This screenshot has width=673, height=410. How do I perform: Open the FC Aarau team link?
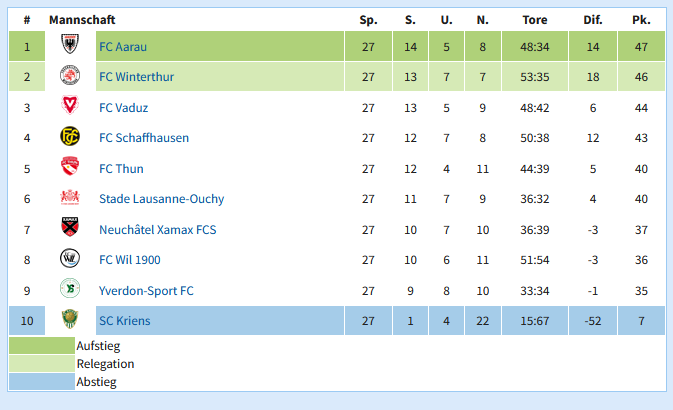coord(123,46)
